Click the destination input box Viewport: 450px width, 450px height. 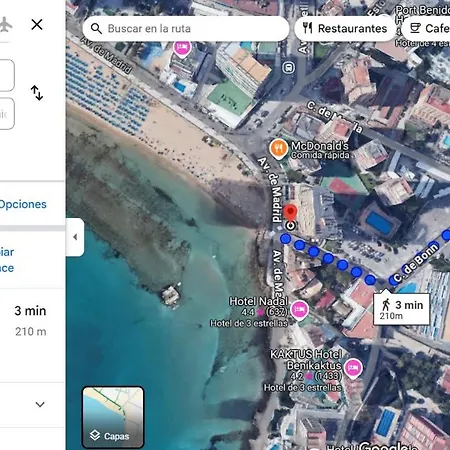(x=7, y=114)
